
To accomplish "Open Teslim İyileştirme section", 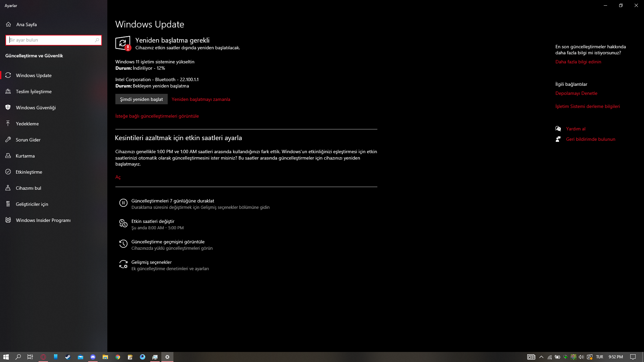I will click(54, 92).
